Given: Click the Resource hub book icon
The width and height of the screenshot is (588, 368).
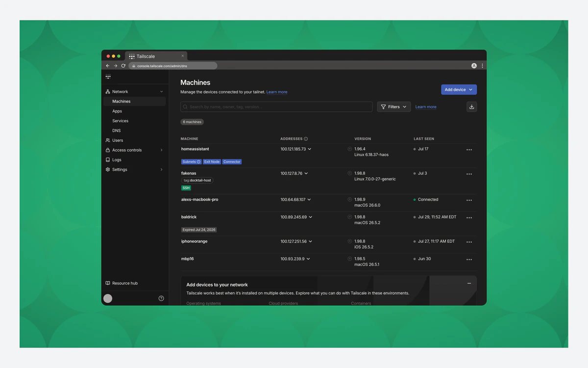Looking at the screenshot, I should pyautogui.click(x=108, y=283).
